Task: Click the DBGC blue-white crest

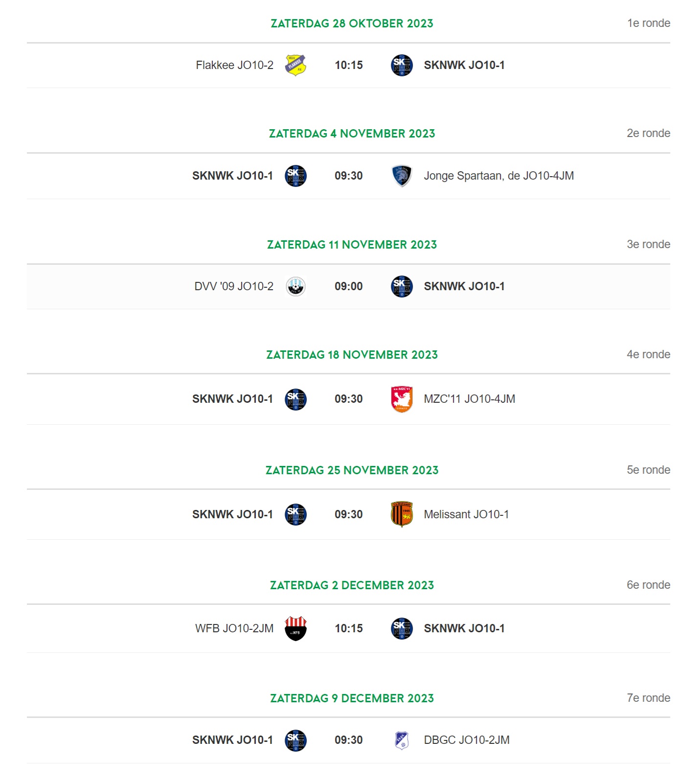Action: pyautogui.click(x=402, y=740)
